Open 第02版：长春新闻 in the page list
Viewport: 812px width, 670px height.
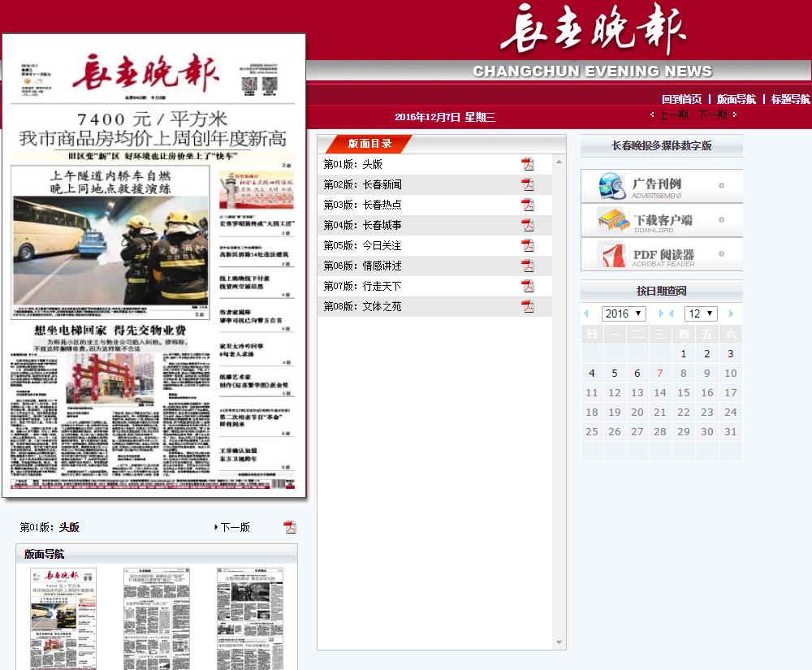(362, 184)
